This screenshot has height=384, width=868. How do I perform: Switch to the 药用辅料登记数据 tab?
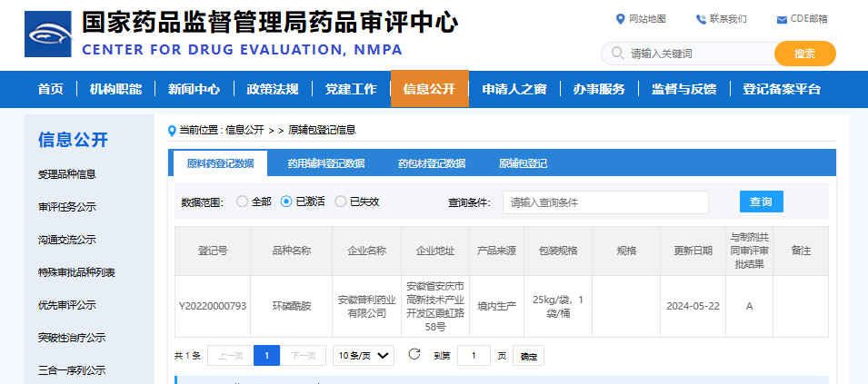click(325, 163)
